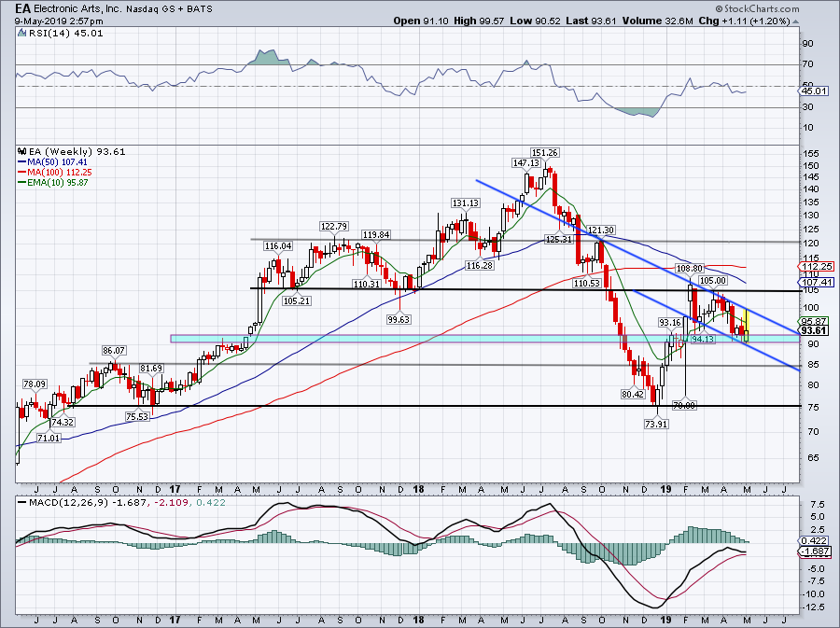Click the 105.21 low price label
The width and height of the screenshot is (840, 628).
(297, 300)
